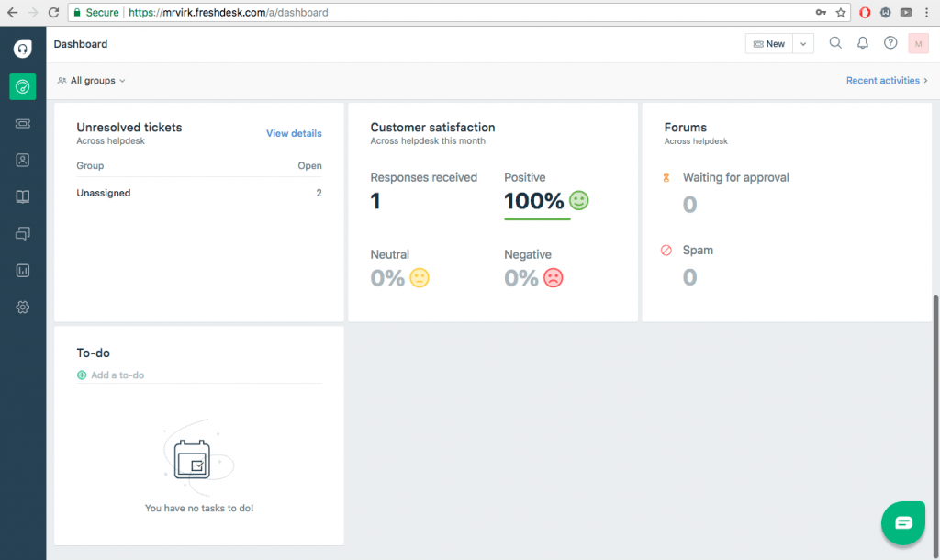940x560 pixels.
Task: Click the To-do card heading
Action: 93,353
